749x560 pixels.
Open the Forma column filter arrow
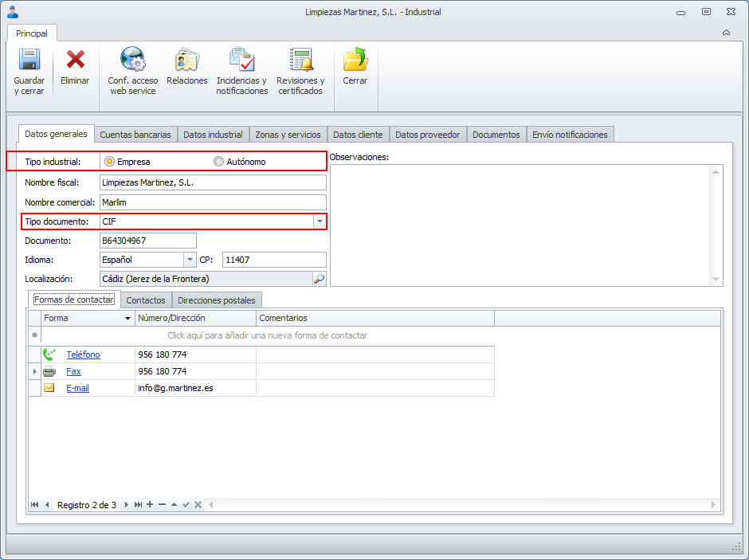point(127,318)
